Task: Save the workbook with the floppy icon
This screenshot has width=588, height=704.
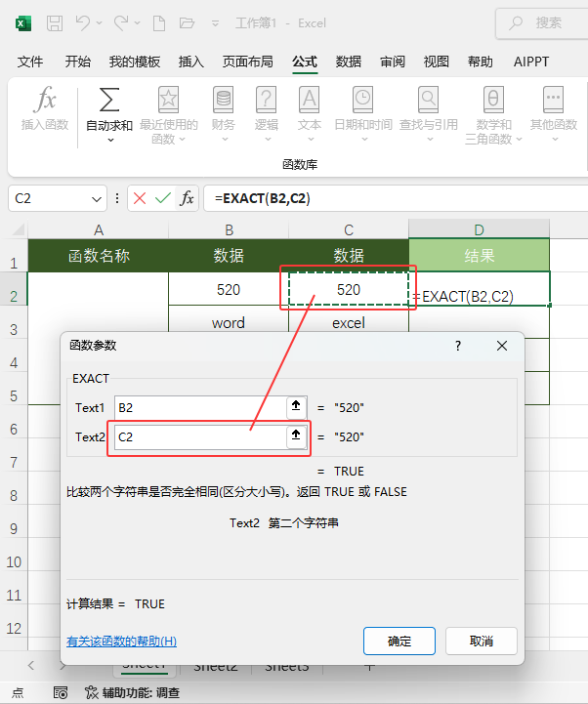Action: [55, 22]
